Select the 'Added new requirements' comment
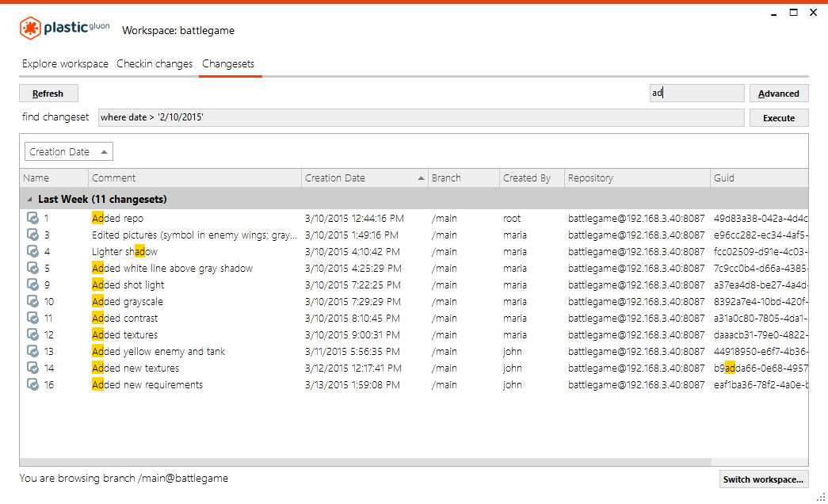Image resolution: width=828 pixels, height=504 pixels. click(147, 384)
